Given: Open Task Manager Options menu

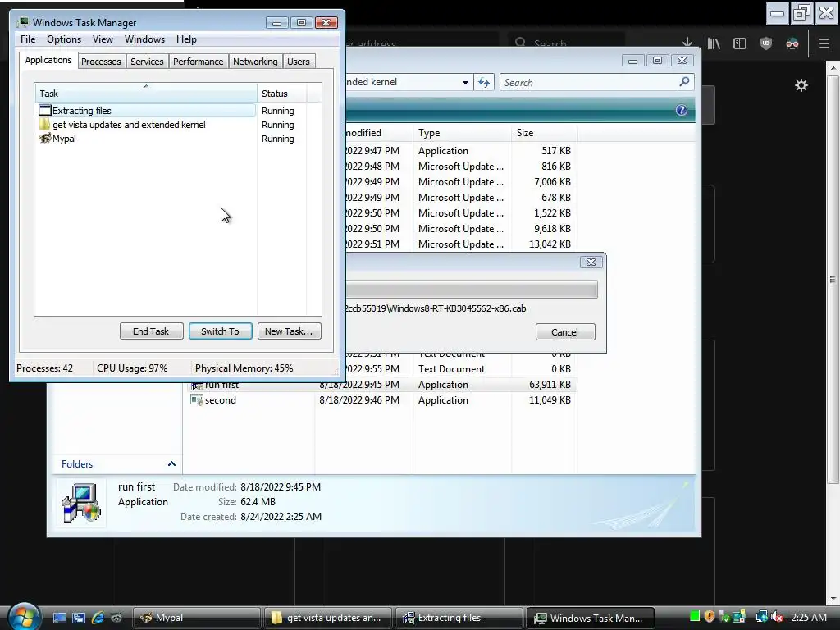Looking at the screenshot, I should pyautogui.click(x=64, y=39).
